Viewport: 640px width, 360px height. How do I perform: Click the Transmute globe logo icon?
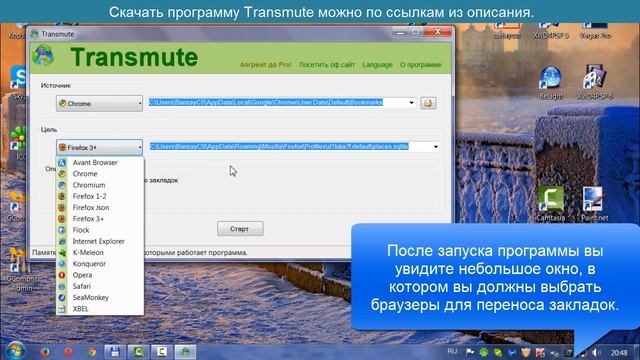click(x=44, y=56)
